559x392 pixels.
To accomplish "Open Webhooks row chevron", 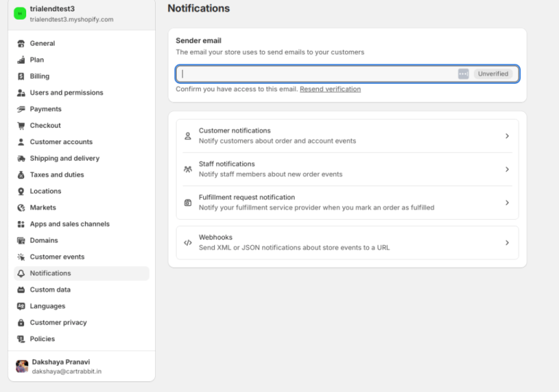I will pos(507,243).
